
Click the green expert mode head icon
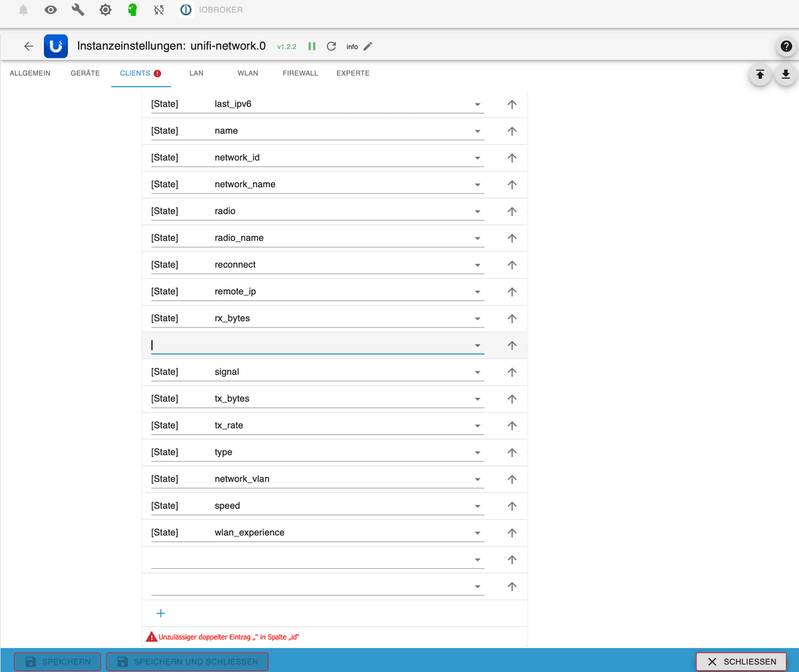coord(133,10)
